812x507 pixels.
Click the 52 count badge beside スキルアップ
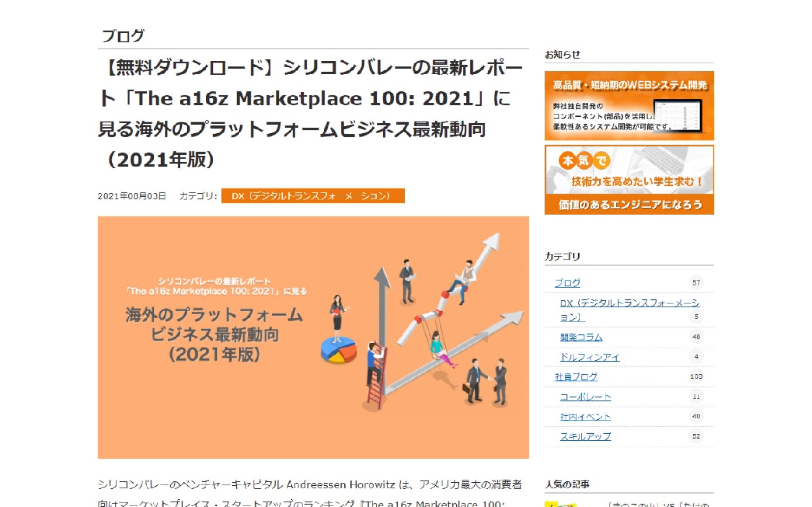click(x=696, y=436)
